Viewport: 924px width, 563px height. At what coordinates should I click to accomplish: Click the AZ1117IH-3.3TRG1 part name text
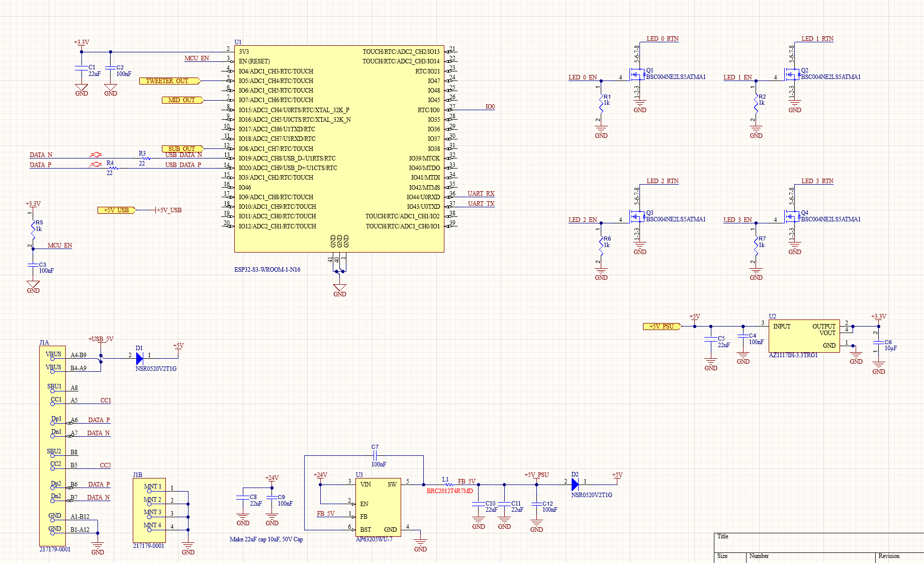[793, 355]
